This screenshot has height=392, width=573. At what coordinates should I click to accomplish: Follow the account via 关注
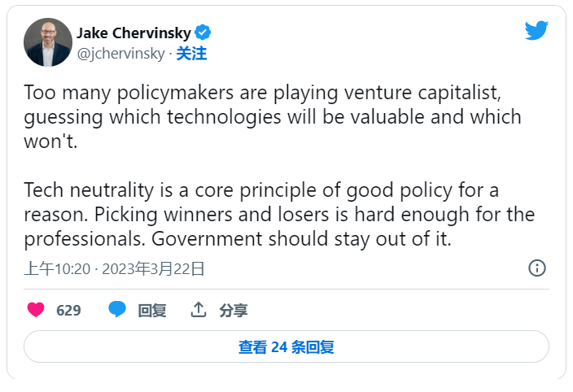point(191,54)
